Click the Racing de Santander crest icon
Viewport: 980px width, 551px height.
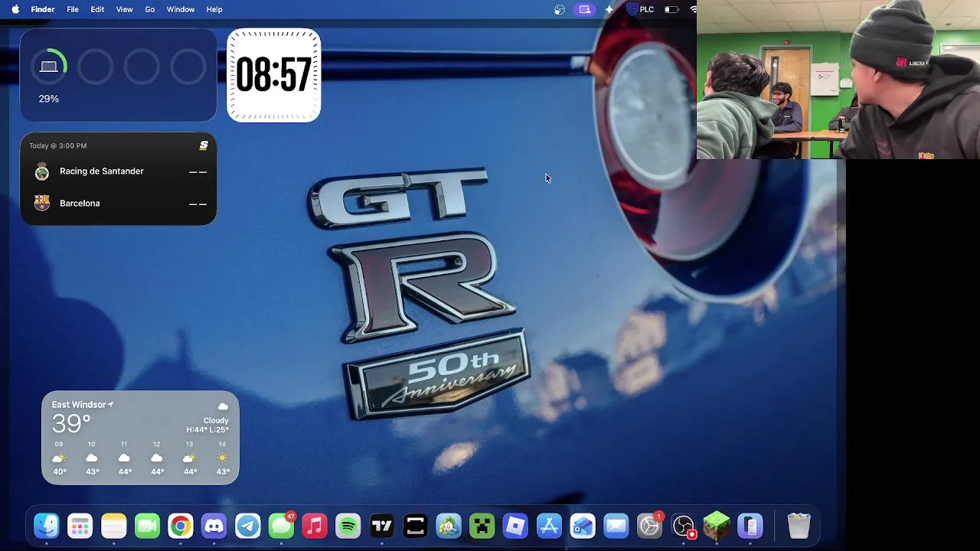42,171
